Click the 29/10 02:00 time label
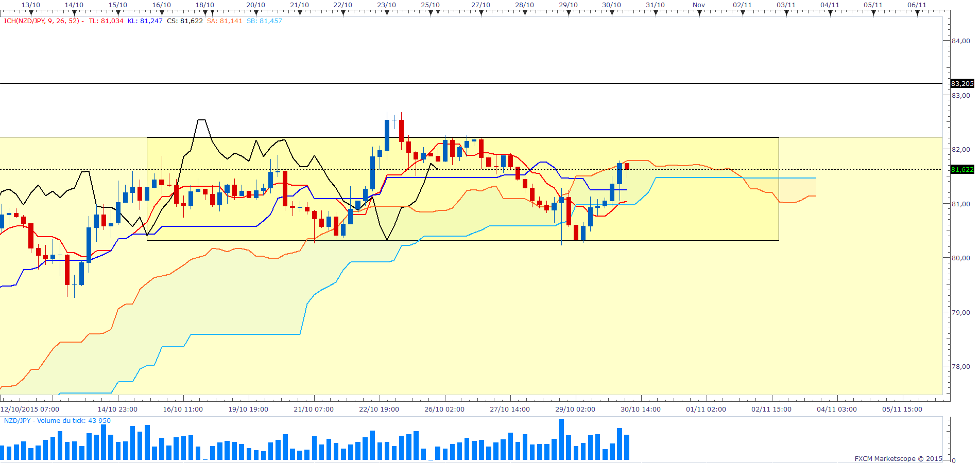 tap(575, 409)
